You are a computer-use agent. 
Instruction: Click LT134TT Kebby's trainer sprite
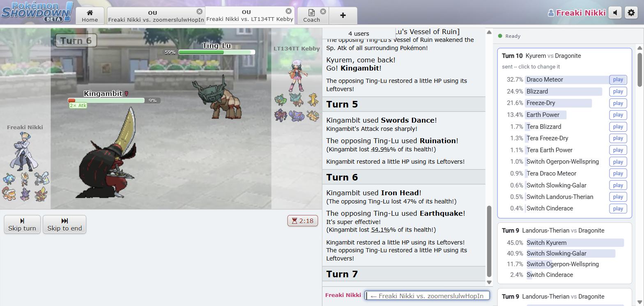tap(297, 75)
